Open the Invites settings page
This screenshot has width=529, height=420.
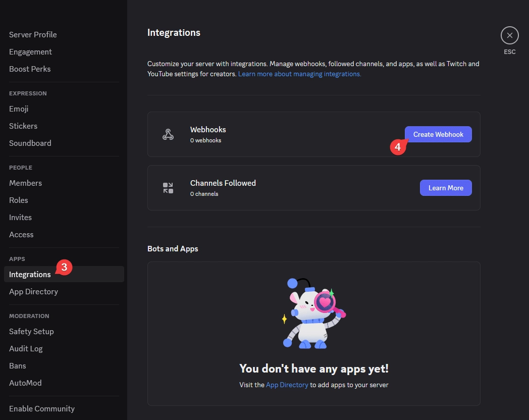[x=20, y=217]
